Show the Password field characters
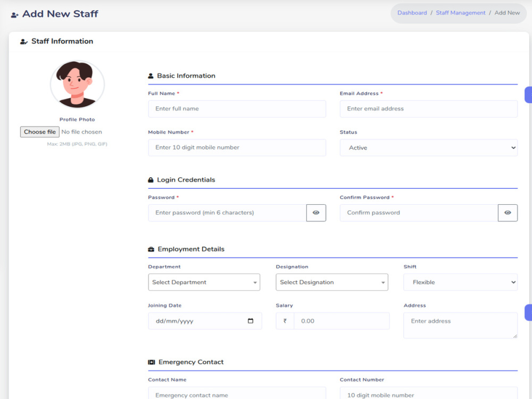Image resolution: width=532 pixels, height=399 pixels. coord(316,213)
